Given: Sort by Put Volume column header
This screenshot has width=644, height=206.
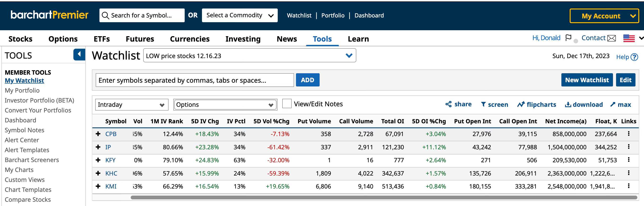Looking at the screenshot, I should (314, 121).
